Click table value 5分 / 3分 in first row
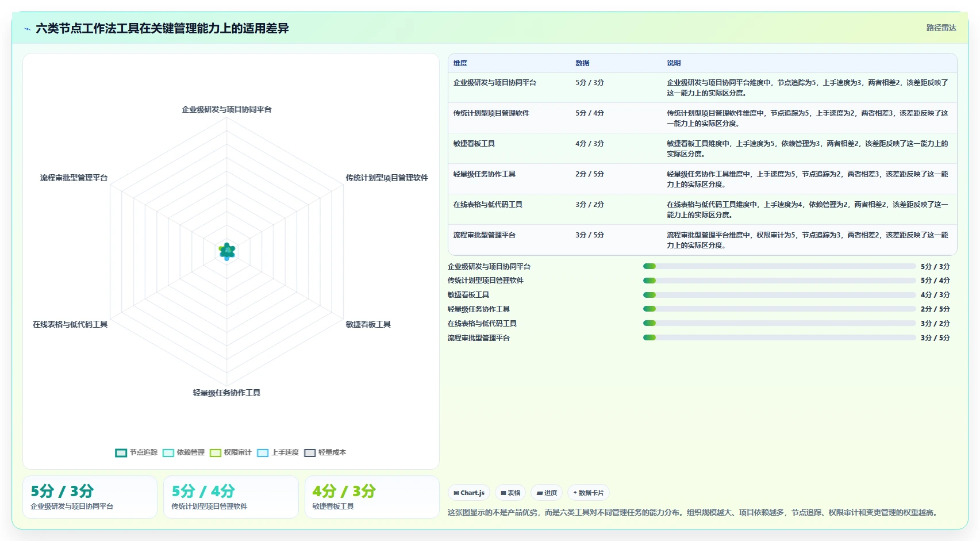The image size is (980, 541). pyautogui.click(x=590, y=83)
